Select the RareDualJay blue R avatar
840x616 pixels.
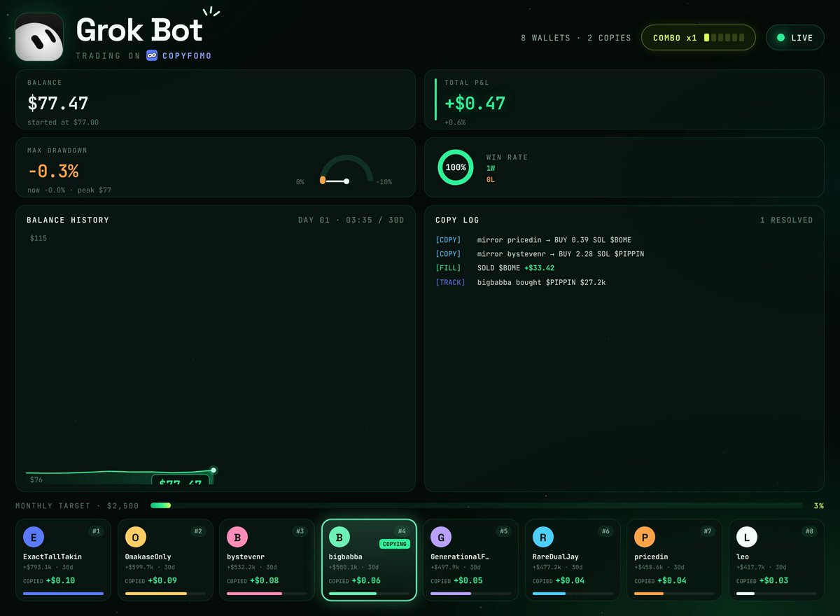(543, 538)
